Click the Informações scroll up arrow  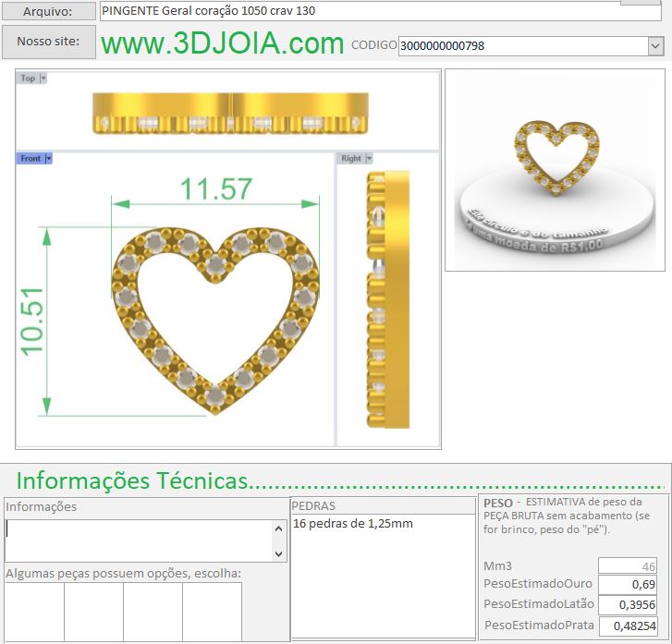pos(279,529)
